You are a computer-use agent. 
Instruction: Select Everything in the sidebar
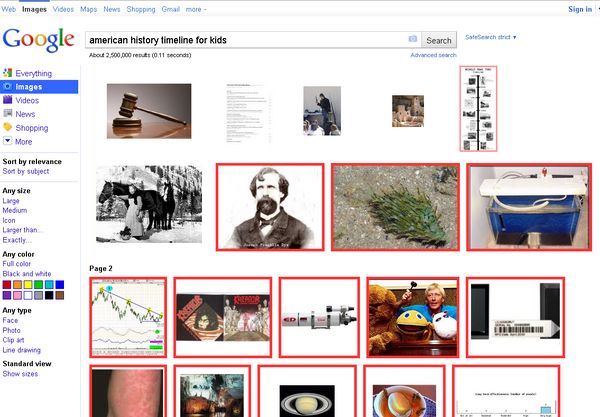tap(34, 73)
